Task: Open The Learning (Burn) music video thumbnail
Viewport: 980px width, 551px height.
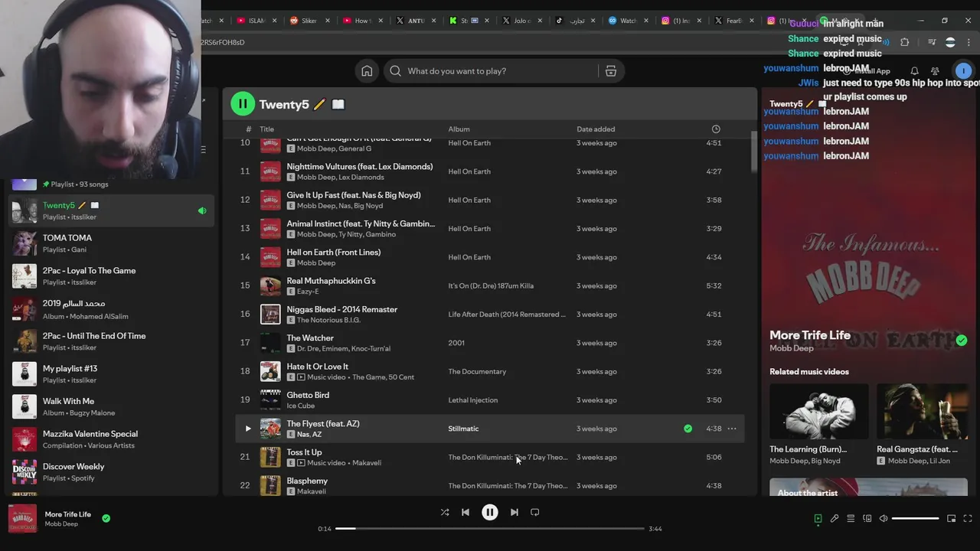Action: click(818, 411)
